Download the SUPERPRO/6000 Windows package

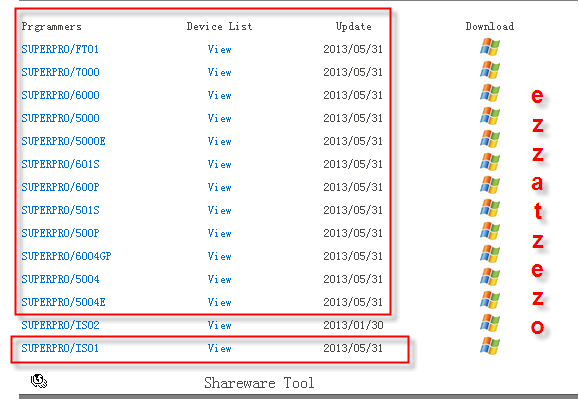[490, 93]
